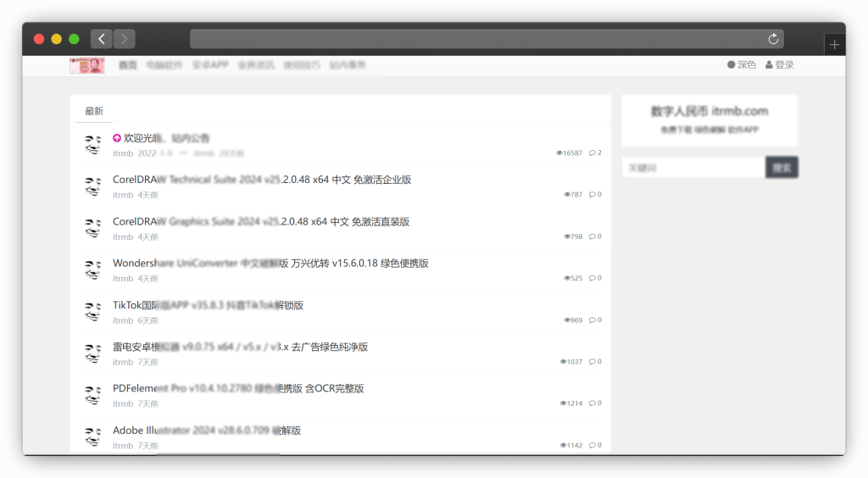This screenshot has width=868, height=478.
Task: Click avatar beside Wondershare UniConverter post
Action: tap(93, 270)
